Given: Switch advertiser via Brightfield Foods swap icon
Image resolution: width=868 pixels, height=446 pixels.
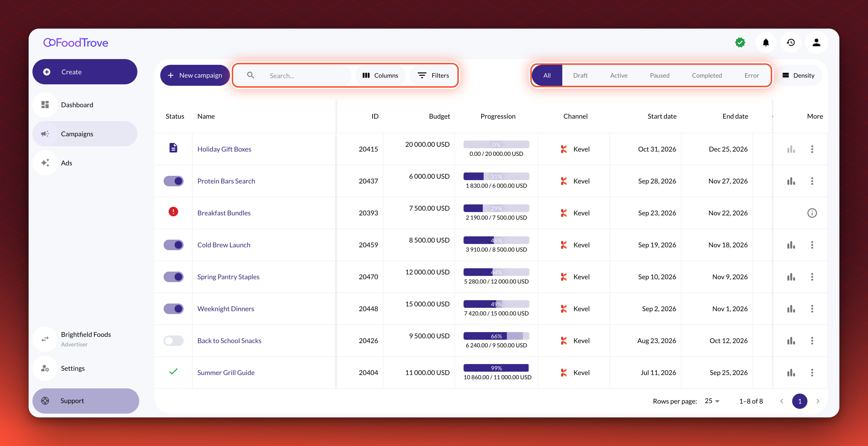Looking at the screenshot, I should point(45,339).
